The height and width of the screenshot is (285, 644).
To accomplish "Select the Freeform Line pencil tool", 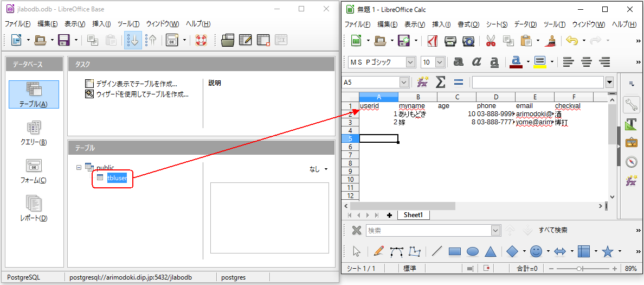I will coord(378,251).
